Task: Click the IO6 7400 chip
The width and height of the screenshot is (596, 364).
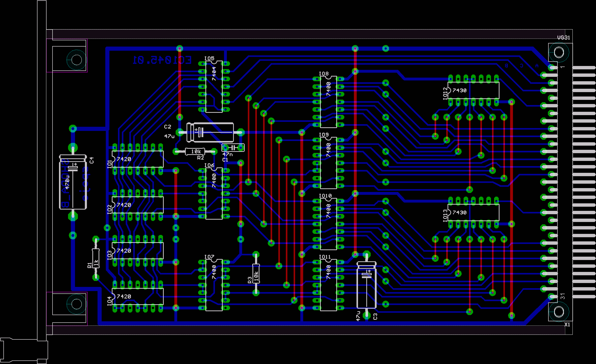Action: click(x=214, y=193)
